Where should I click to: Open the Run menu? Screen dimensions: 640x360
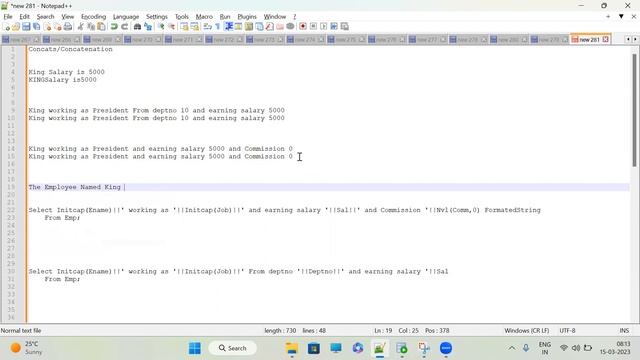pos(225,17)
